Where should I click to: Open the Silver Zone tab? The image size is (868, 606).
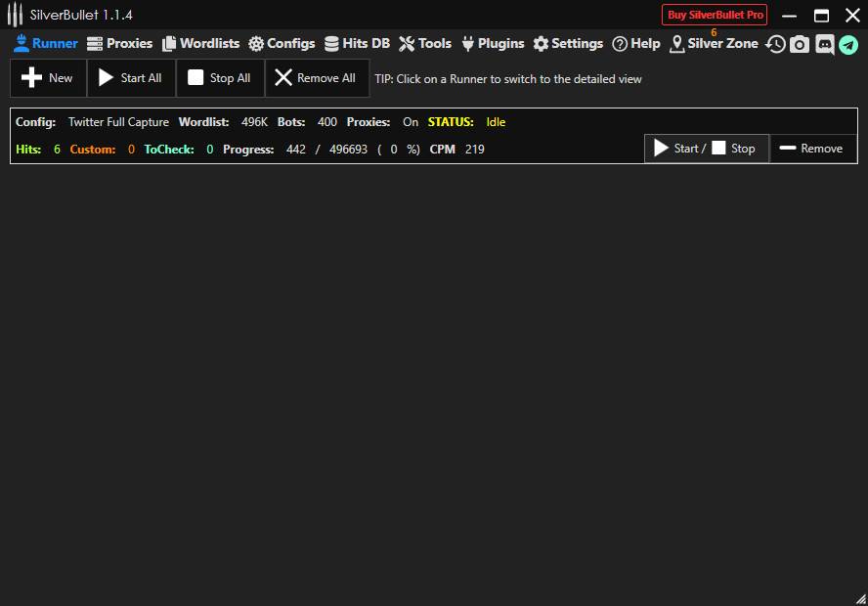714,43
